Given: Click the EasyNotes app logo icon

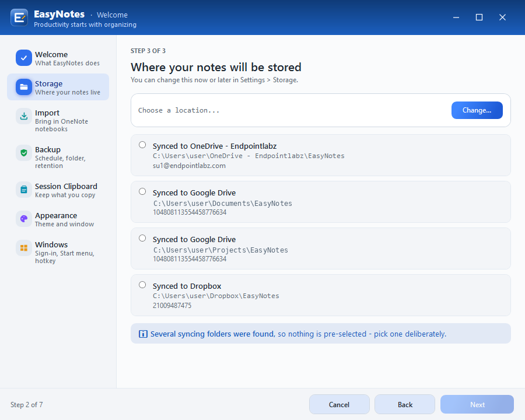Looking at the screenshot, I should (x=19, y=17).
